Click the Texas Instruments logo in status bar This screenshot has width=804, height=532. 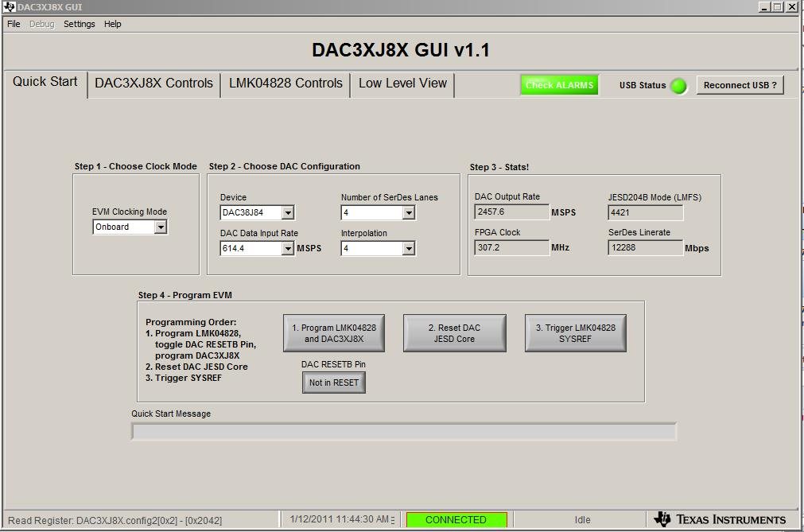click(720, 519)
